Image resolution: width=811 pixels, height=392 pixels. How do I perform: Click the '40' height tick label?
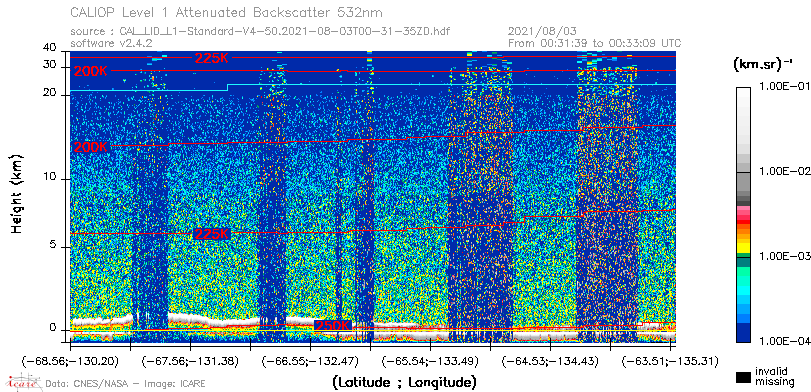pos(50,48)
